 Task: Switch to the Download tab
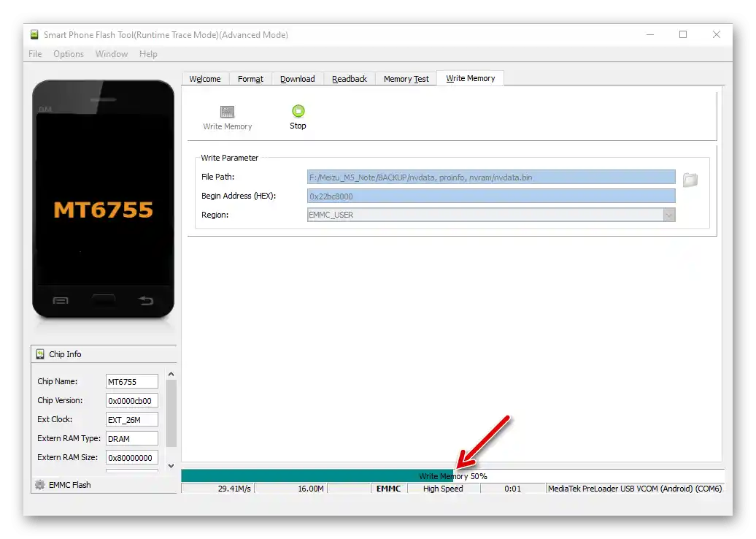point(298,79)
